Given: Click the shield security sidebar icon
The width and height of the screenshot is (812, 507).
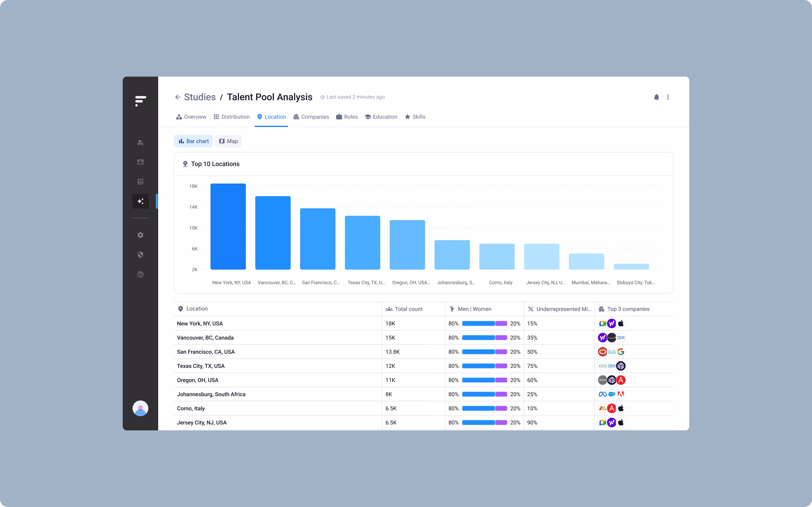Looking at the screenshot, I should point(140,255).
